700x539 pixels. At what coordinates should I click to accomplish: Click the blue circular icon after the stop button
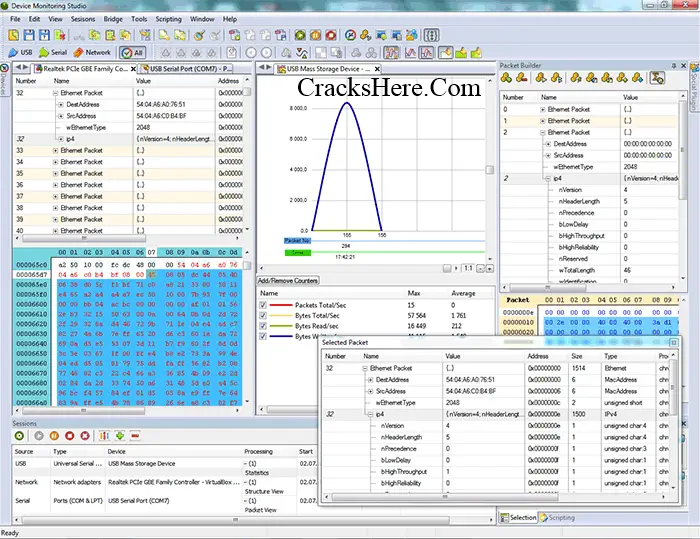350,35
